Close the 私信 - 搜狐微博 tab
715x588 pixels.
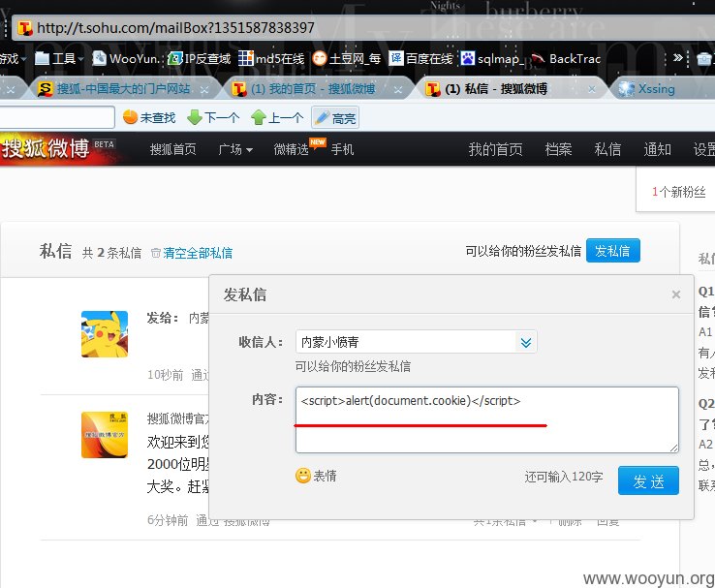coord(591,89)
